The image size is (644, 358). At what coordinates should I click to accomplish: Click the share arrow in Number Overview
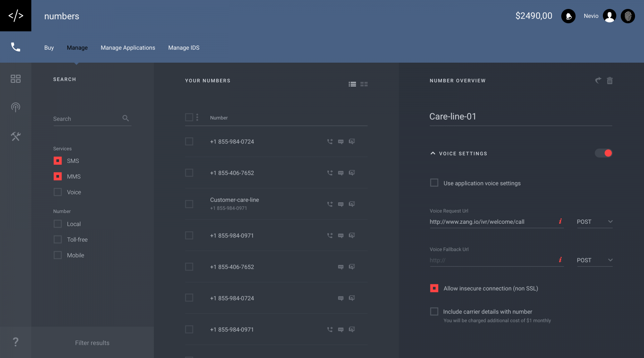coord(598,81)
